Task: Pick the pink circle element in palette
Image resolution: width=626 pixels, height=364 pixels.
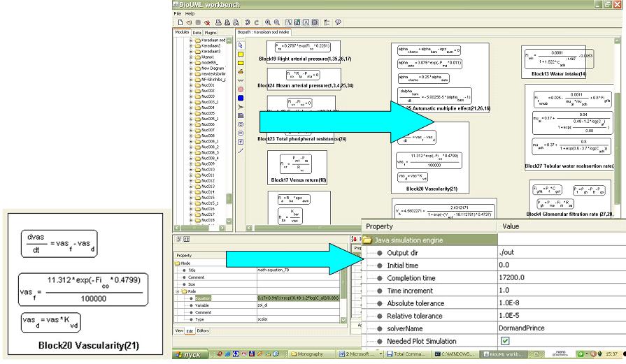Action: [241, 89]
